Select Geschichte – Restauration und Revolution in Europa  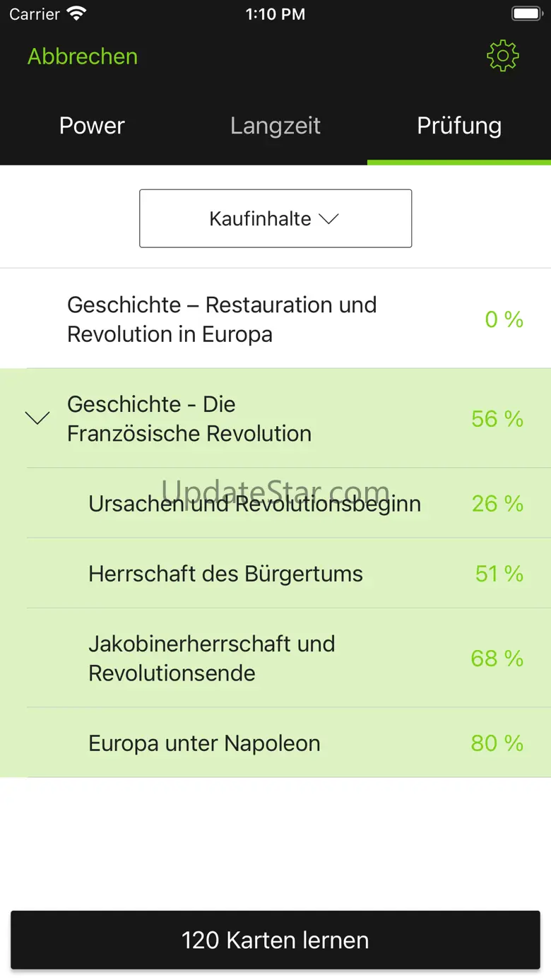click(222, 319)
